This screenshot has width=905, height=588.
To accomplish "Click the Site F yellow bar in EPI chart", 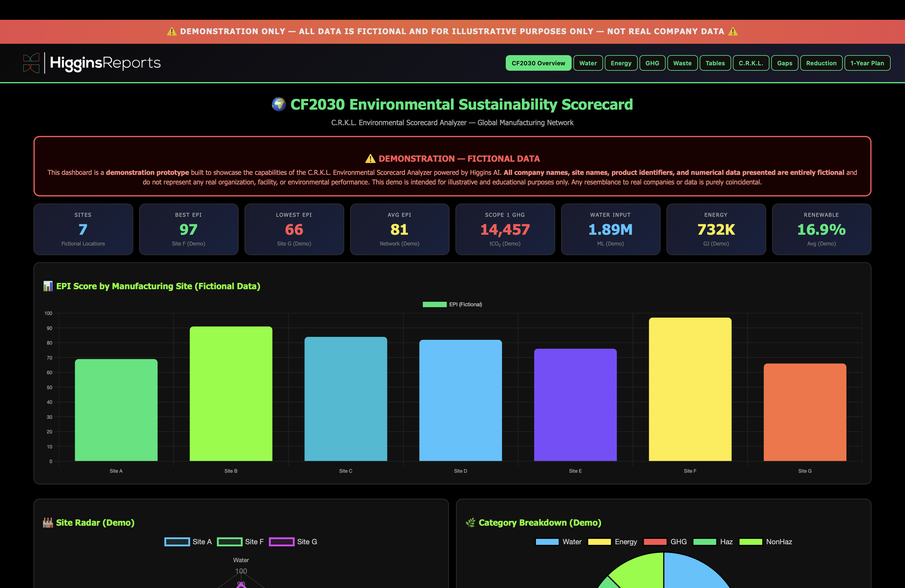I will [x=690, y=389].
